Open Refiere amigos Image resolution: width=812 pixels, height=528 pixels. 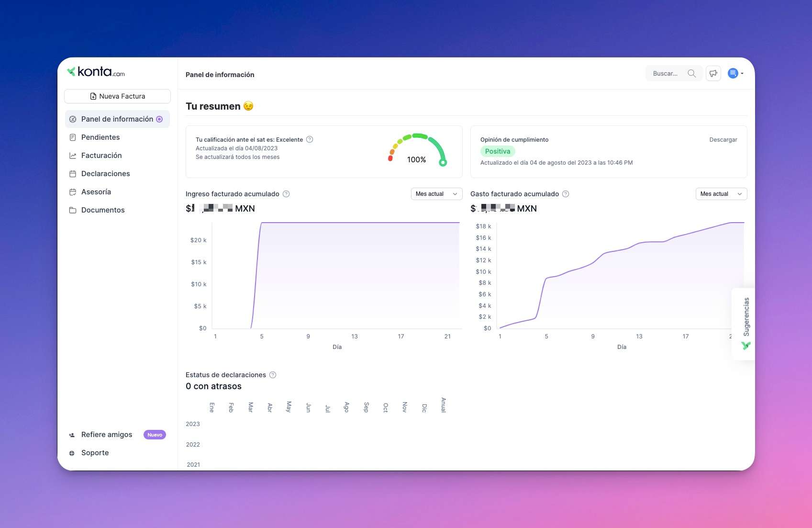[x=107, y=435]
